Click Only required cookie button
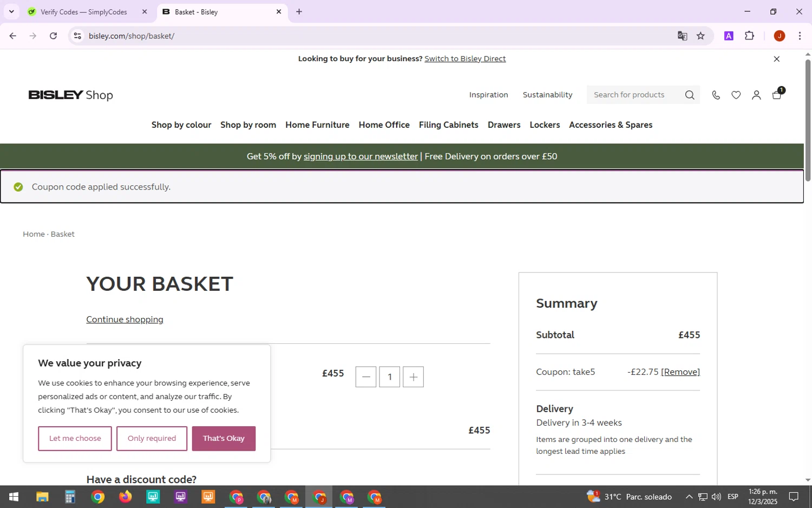 tap(152, 439)
